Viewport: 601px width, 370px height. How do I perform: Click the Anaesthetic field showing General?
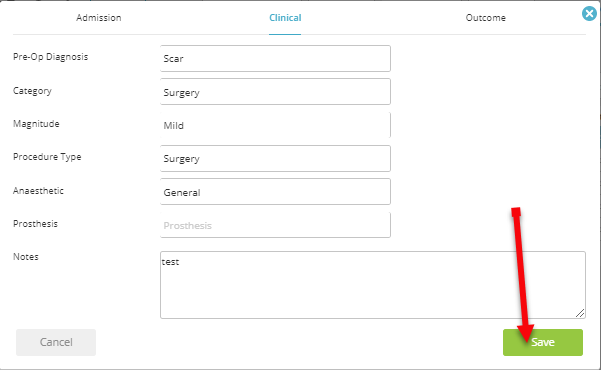click(275, 192)
